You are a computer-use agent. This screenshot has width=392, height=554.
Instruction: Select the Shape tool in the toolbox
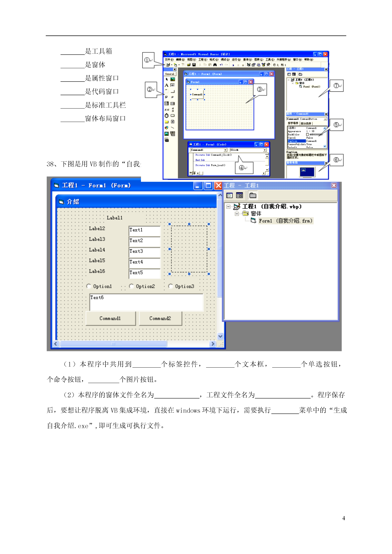[167, 128]
